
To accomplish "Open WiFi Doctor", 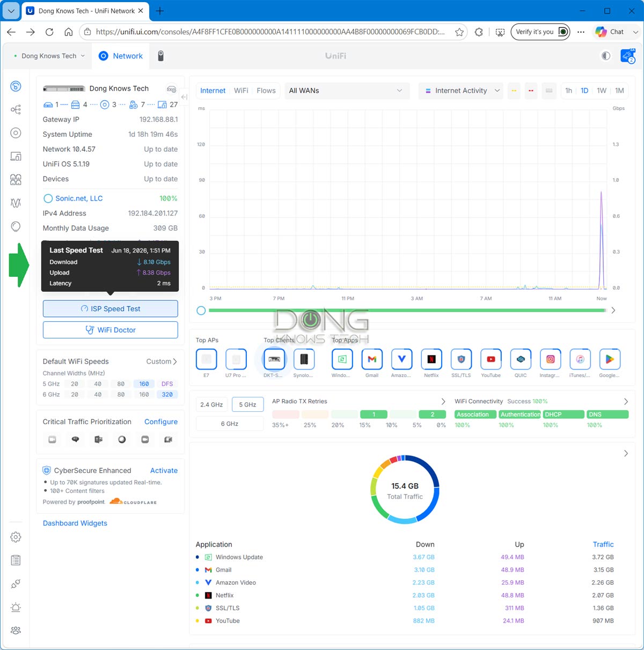I will tap(111, 330).
